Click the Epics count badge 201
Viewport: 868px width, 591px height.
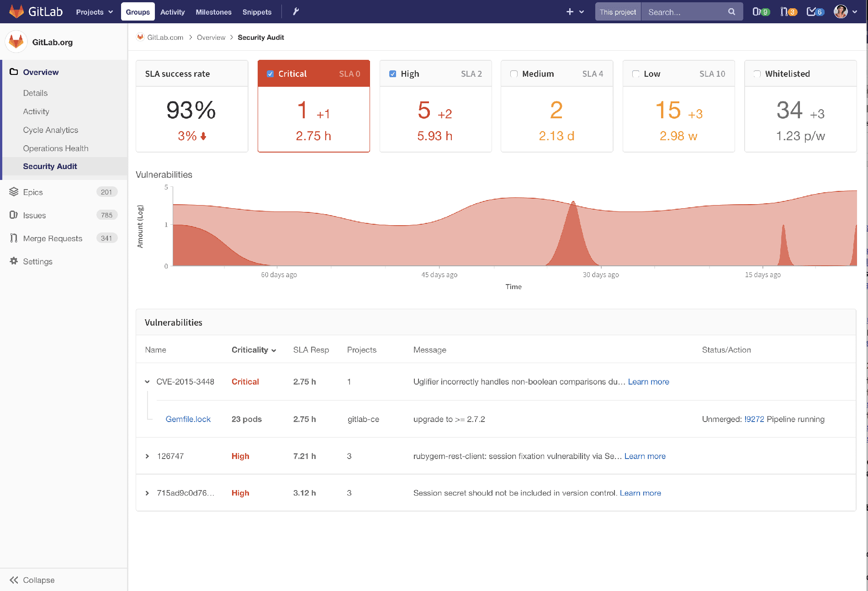pyautogui.click(x=106, y=192)
